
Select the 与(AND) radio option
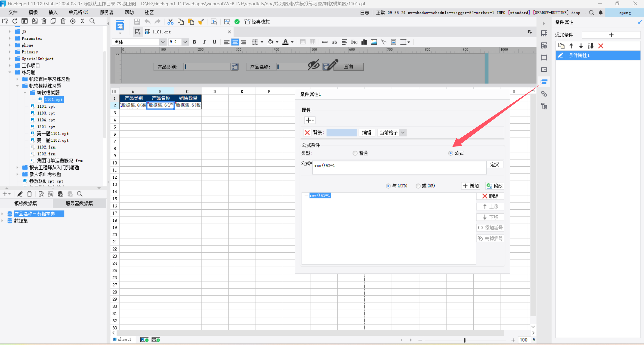click(x=388, y=186)
